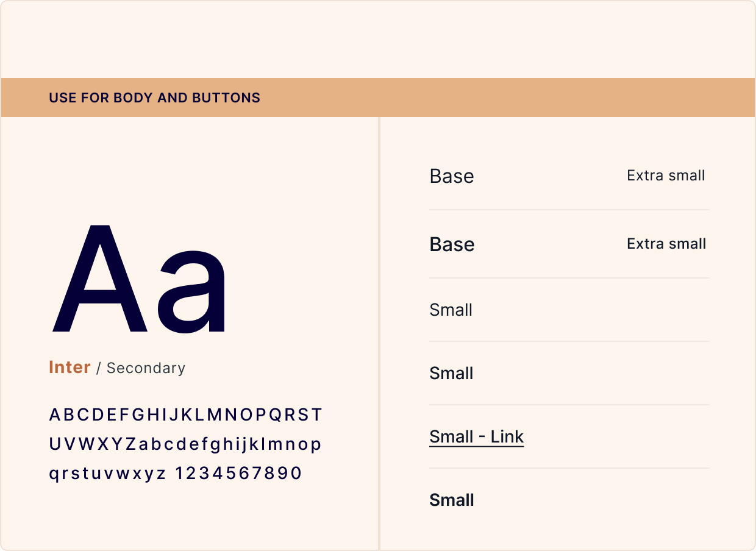756x551 pixels.
Task: Click the lowercase "qrstuvwxyz" text
Action: point(107,474)
